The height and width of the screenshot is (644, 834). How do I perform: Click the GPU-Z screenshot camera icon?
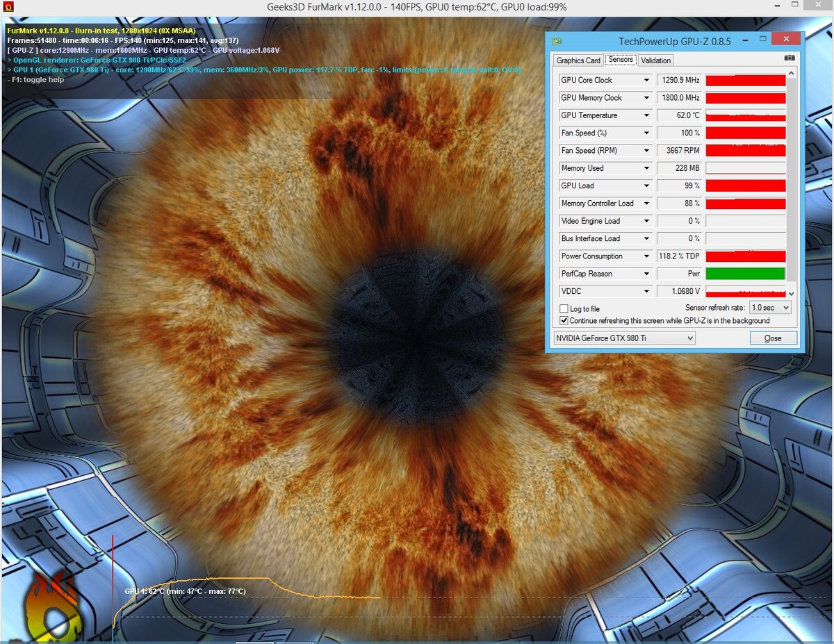click(x=790, y=59)
